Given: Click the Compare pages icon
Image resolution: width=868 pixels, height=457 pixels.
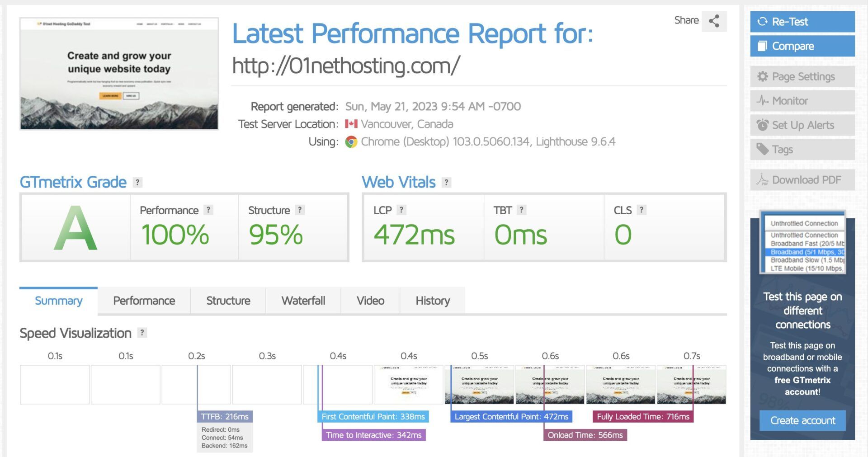Looking at the screenshot, I should click(762, 46).
